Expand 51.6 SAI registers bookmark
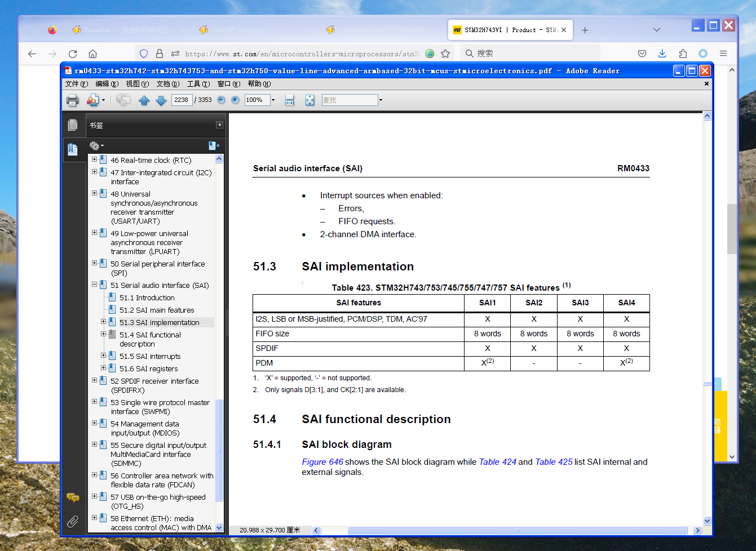 pyautogui.click(x=103, y=368)
